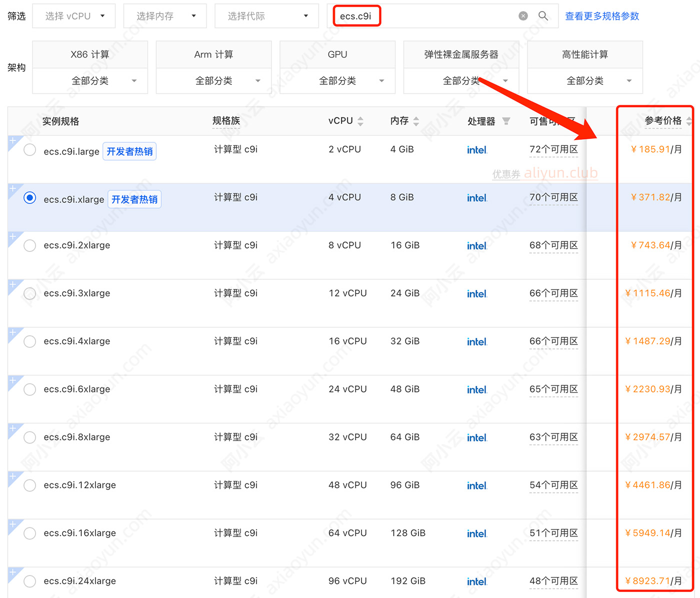Click the 规格族 column header
This screenshot has width=700, height=598.
pyautogui.click(x=226, y=121)
